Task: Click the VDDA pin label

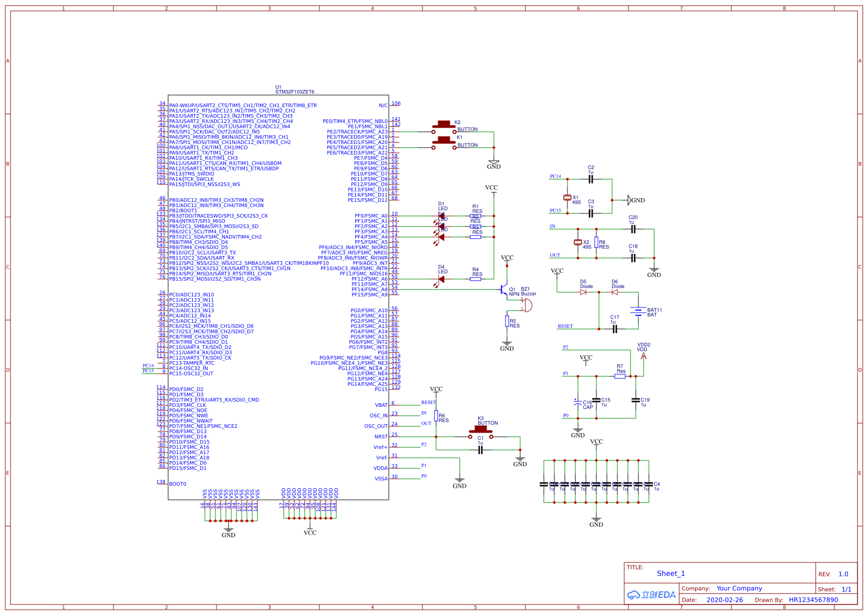Action: click(x=381, y=468)
